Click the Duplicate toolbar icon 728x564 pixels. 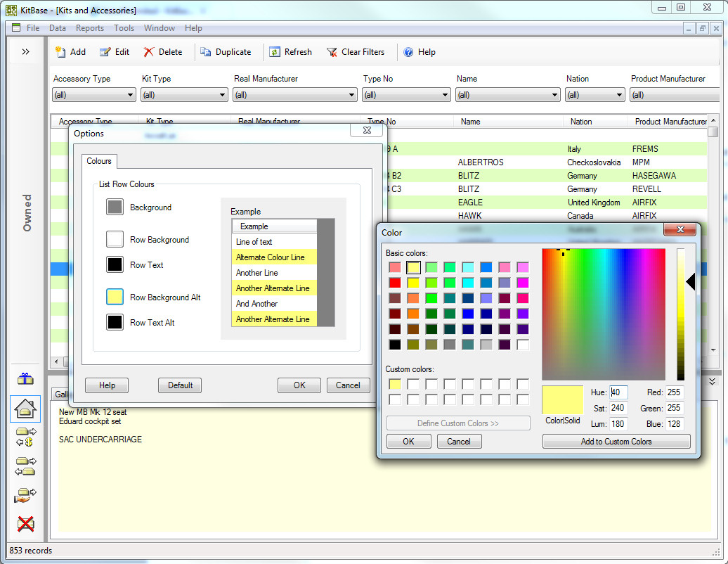click(x=205, y=52)
